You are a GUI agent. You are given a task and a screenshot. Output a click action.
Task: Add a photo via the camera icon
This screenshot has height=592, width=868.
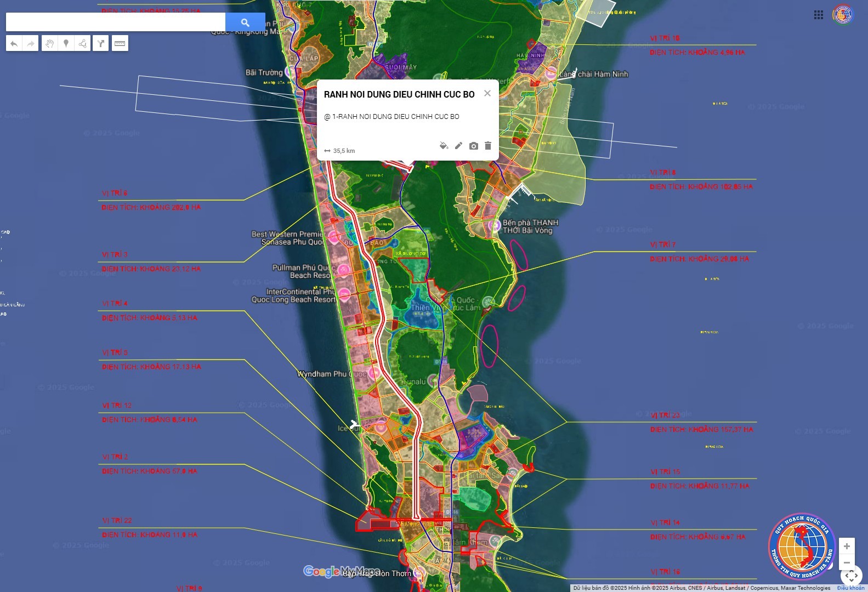coord(474,146)
